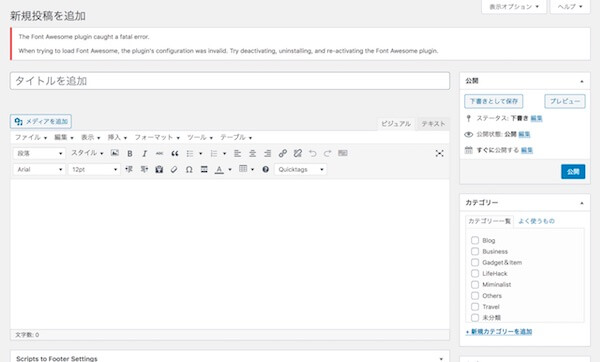Open 表示オプション screen options
600x362 pixels.
[x=514, y=7]
